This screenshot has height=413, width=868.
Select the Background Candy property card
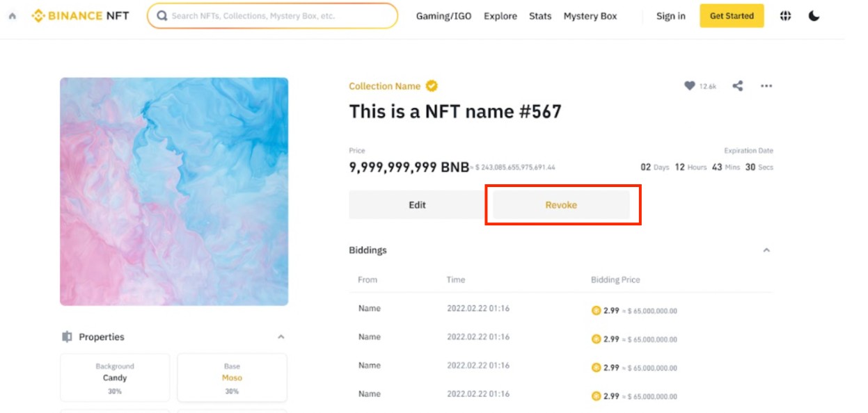click(x=115, y=378)
